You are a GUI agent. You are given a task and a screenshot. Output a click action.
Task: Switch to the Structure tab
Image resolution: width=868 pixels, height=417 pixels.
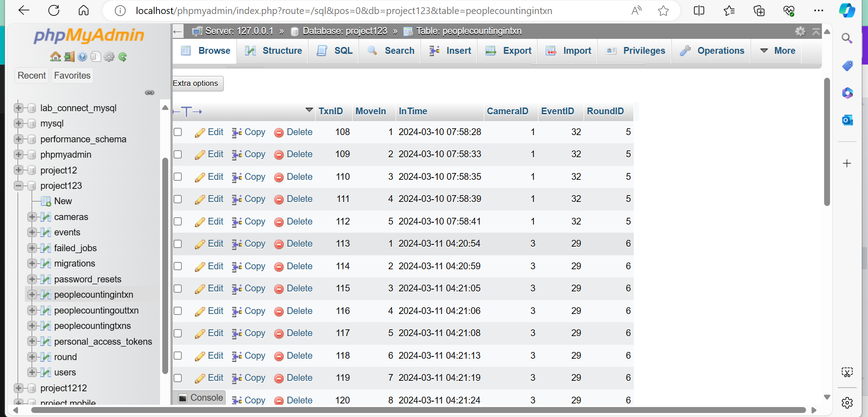click(x=274, y=51)
